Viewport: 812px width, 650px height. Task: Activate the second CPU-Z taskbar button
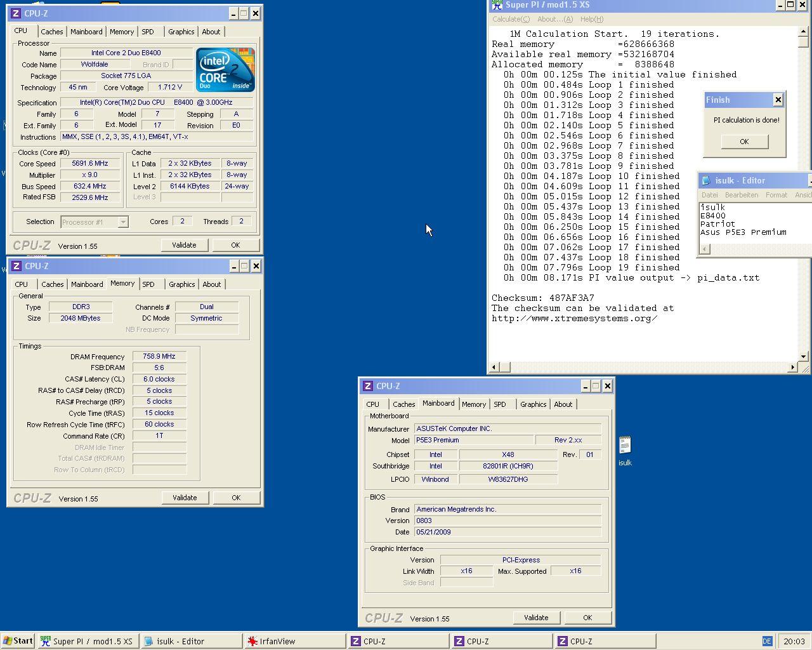tap(502, 641)
